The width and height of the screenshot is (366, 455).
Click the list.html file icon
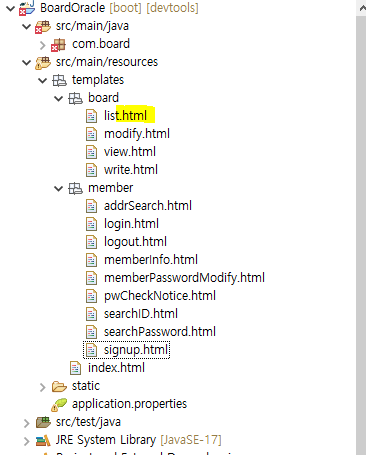(91, 116)
